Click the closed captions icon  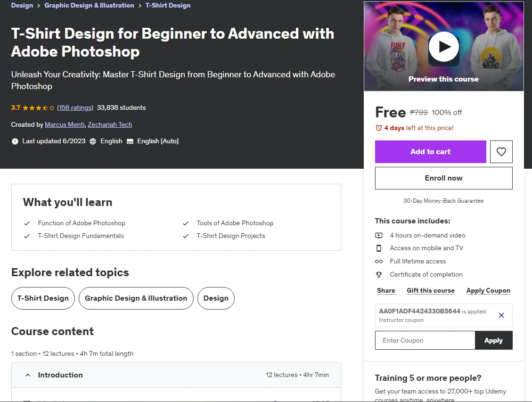(x=130, y=141)
